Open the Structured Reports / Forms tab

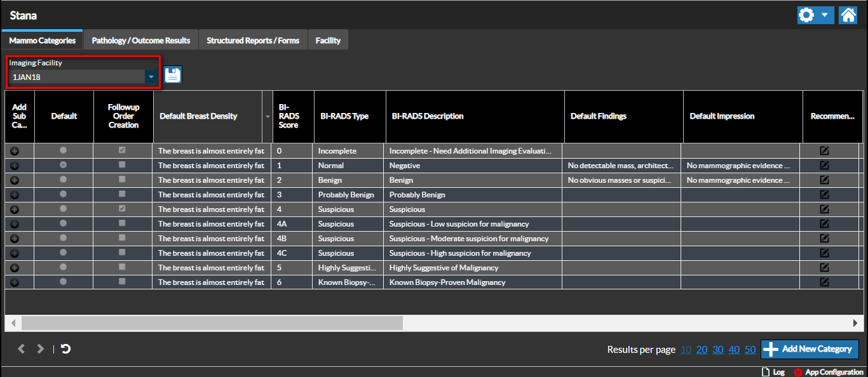[253, 40]
